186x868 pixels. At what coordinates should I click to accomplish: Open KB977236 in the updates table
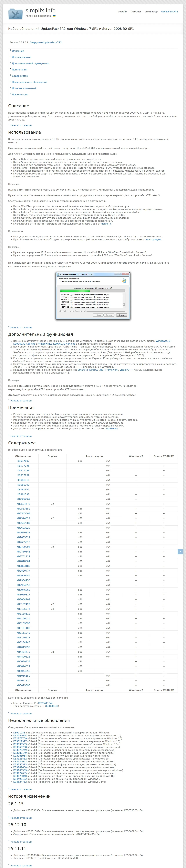[23, 466]
